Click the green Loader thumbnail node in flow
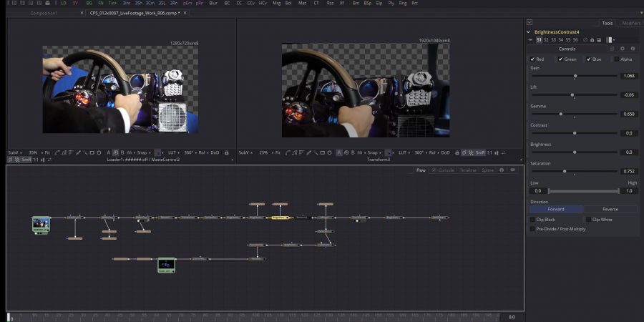The height and width of the screenshot is (322, 644). point(41,224)
